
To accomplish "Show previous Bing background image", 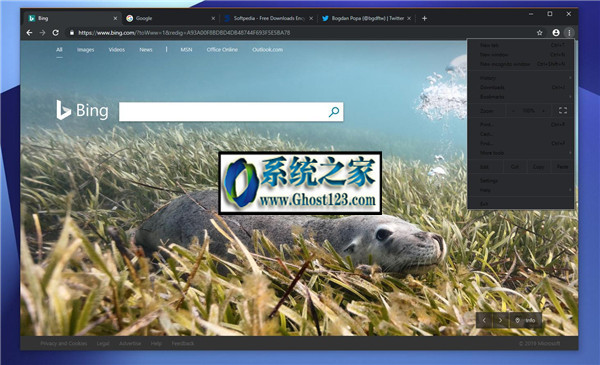I will 484,320.
